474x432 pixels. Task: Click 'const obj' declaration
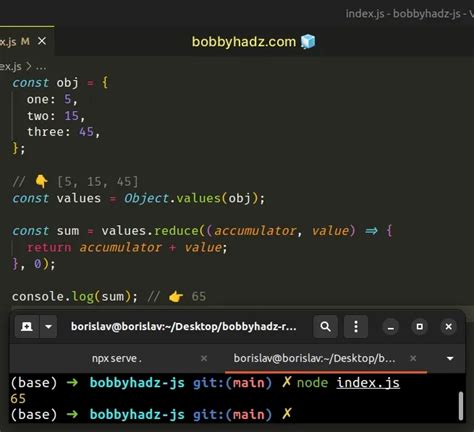click(x=45, y=83)
